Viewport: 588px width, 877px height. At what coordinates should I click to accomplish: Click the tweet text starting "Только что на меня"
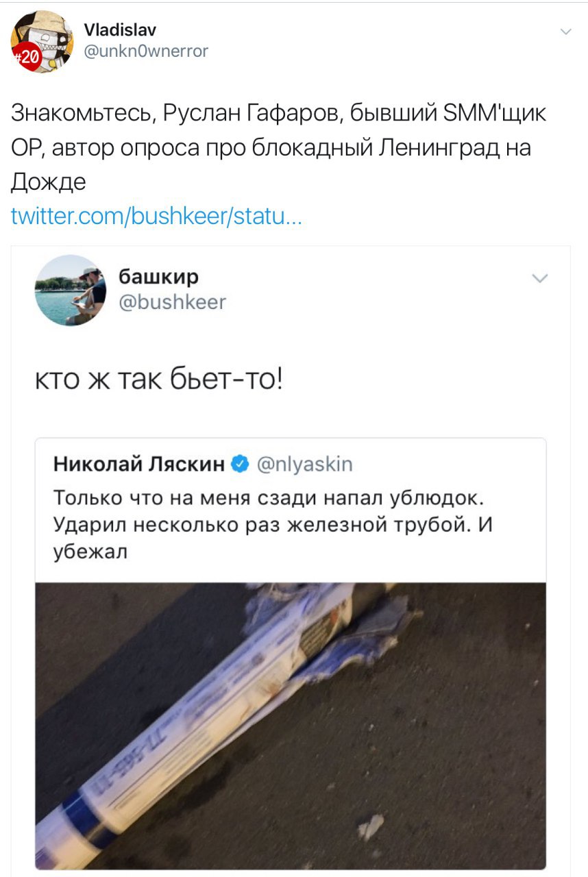pos(273,523)
